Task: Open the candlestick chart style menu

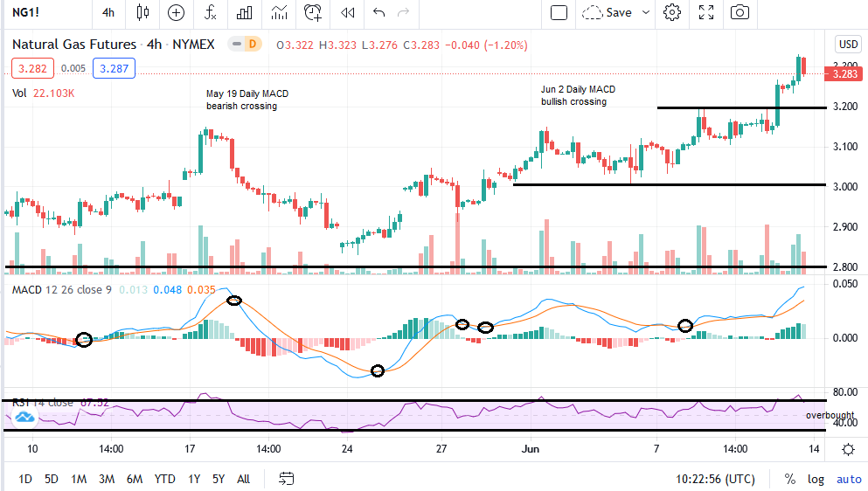Action: tap(142, 12)
